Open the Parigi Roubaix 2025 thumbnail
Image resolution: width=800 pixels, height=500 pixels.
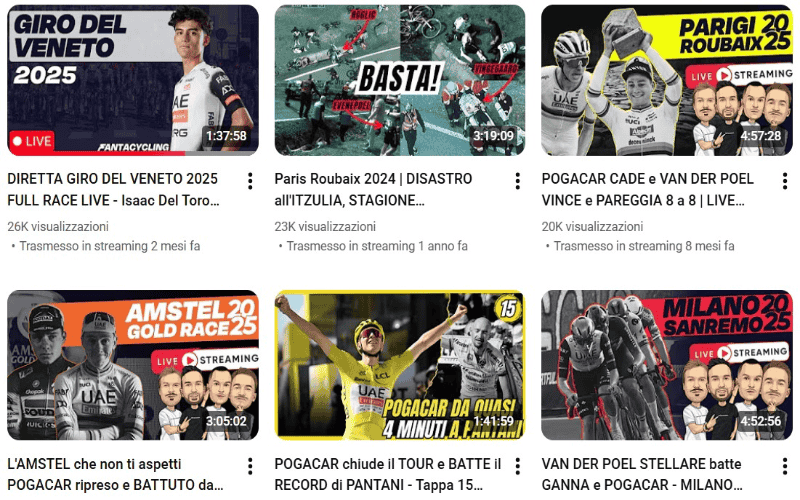(x=667, y=80)
